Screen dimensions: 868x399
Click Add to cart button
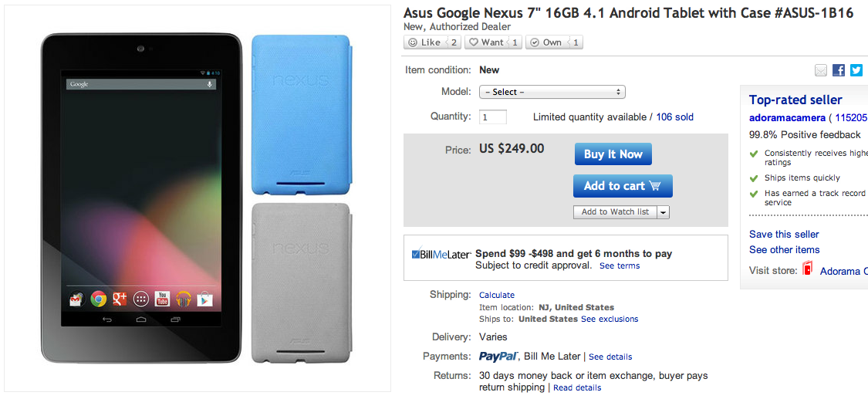[x=622, y=186]
